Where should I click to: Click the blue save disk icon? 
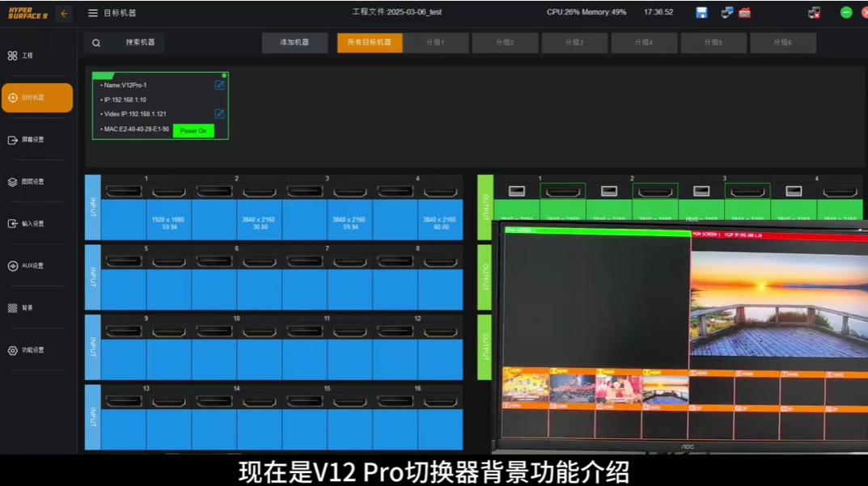[701, 12]
